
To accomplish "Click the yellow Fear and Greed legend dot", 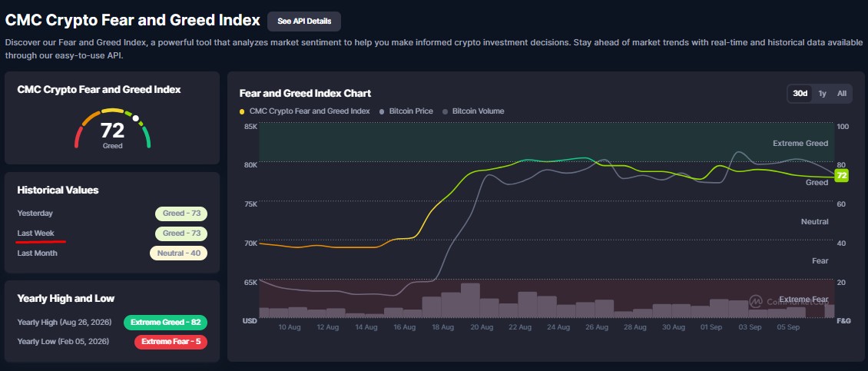I will tap(242, 112).
